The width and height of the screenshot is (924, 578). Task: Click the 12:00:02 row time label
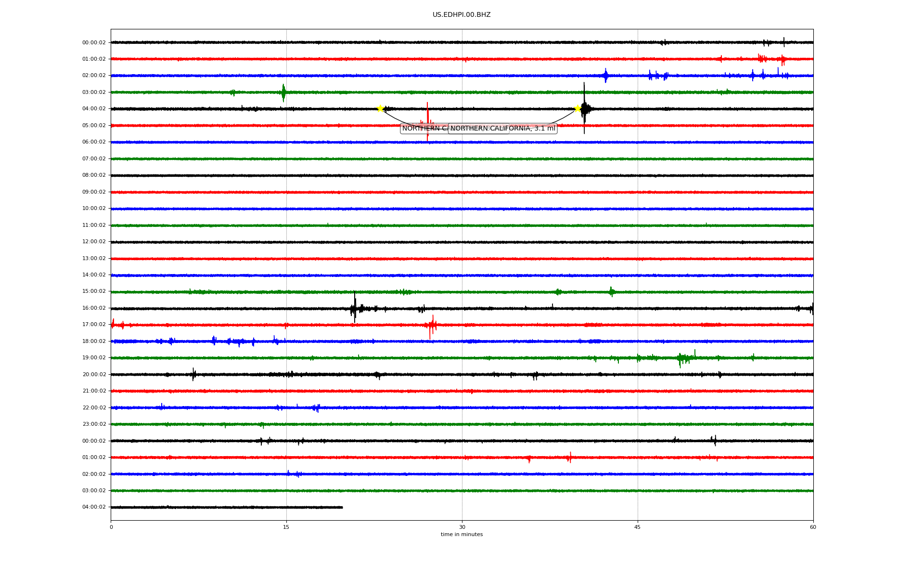click(x=94, y=242)
